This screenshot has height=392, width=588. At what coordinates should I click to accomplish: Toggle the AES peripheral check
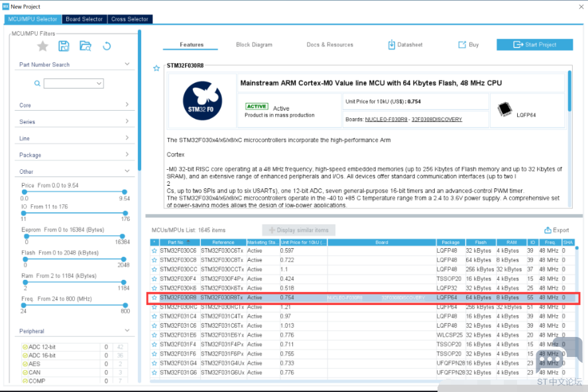tap(25, 364)
